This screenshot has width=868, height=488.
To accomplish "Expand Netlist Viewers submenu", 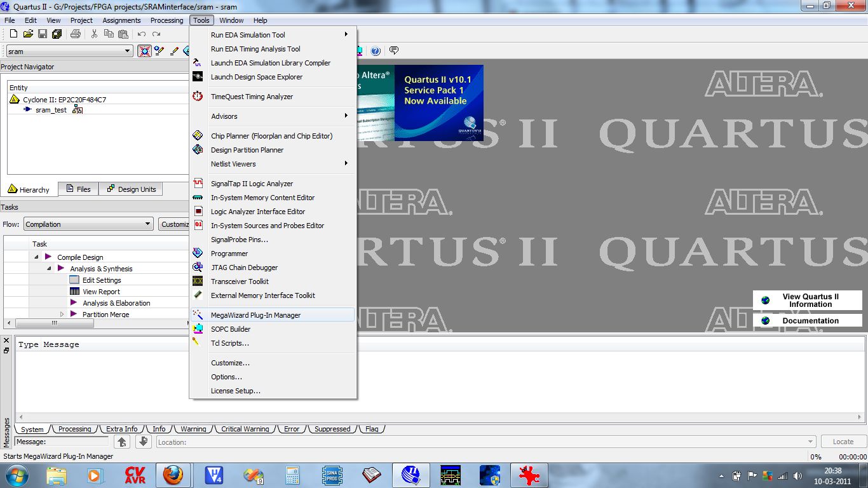I will pos(273,164).
